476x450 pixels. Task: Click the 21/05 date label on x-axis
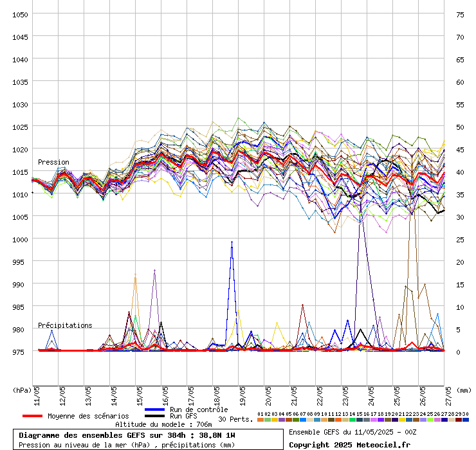(294, 396)
